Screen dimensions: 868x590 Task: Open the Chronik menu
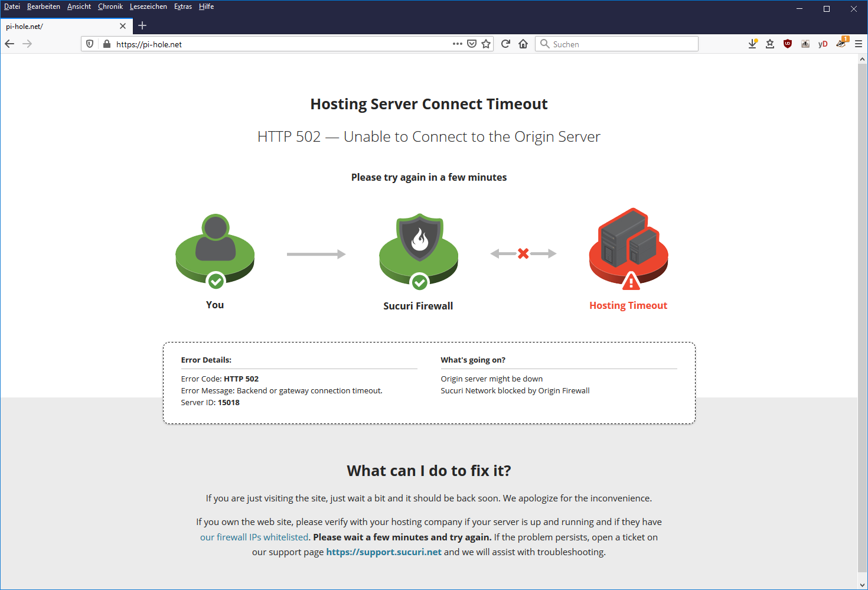pos(110,6)
